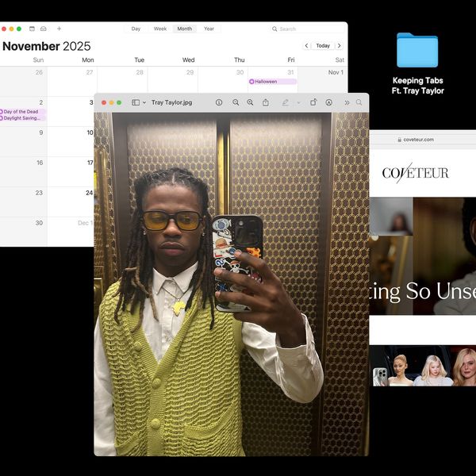
Task: Switch Calendar to Day view
Action: click(x=136, y=29)
